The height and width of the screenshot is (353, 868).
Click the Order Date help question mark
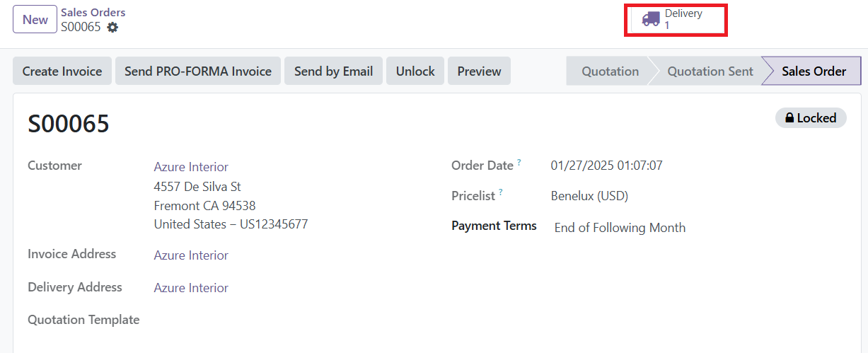click(x=519, y=162)
